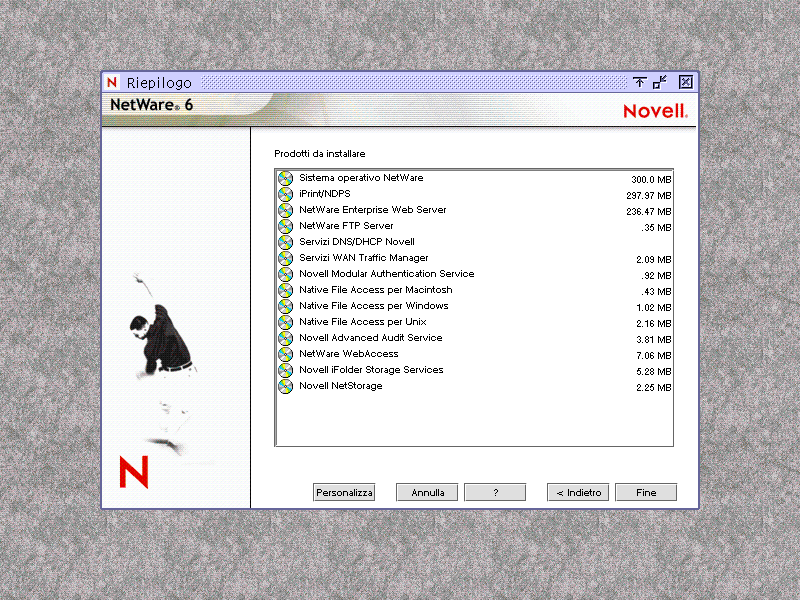The image size is (800, 600).
Task: Select the NetWare WebAccess entry
Action: coord(348,354)
